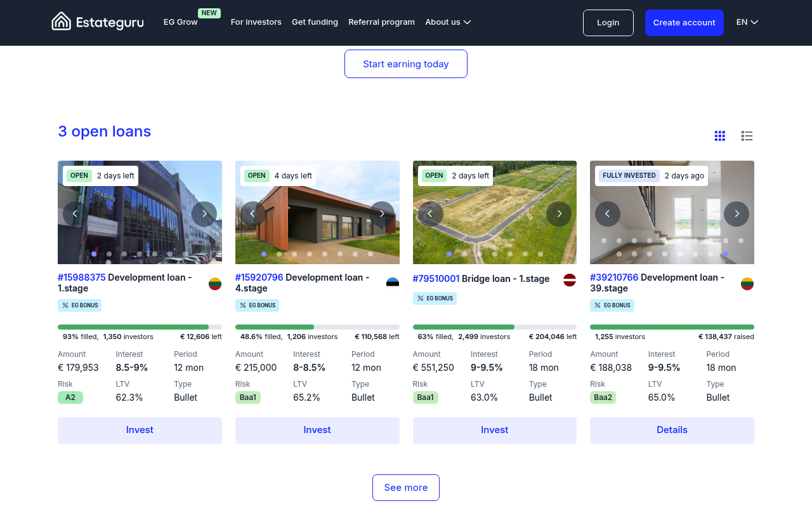Viewport: 812px width, 508px height.
Task: Show previous image on loan #79510001
Action: point(431,214)
